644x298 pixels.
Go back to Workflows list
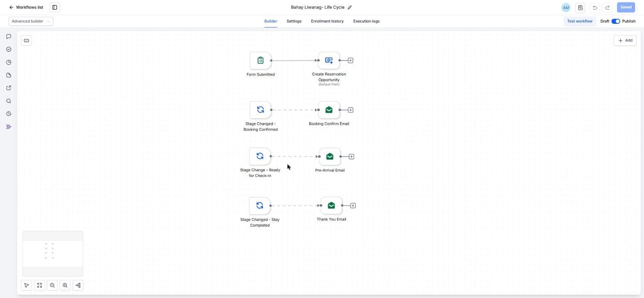(x=26, y=7)
